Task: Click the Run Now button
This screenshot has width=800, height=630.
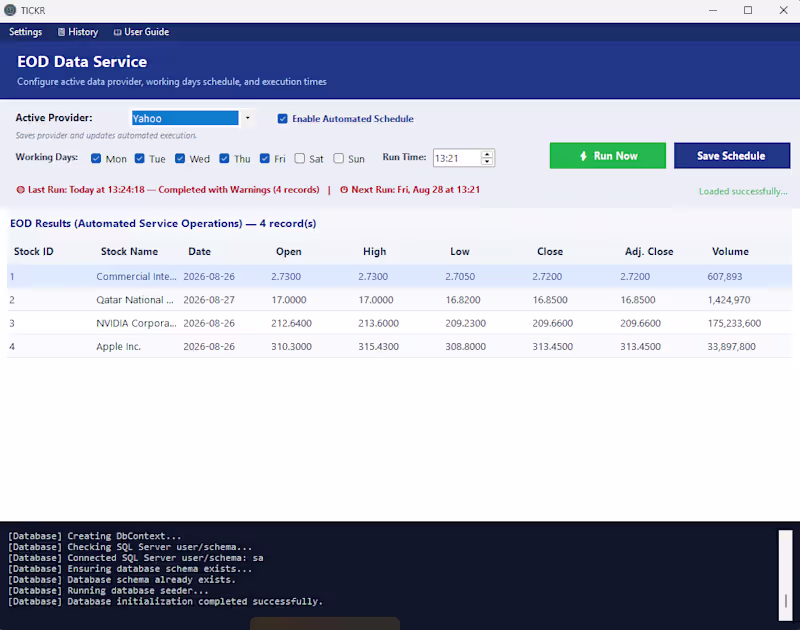Action: [608, 156]
